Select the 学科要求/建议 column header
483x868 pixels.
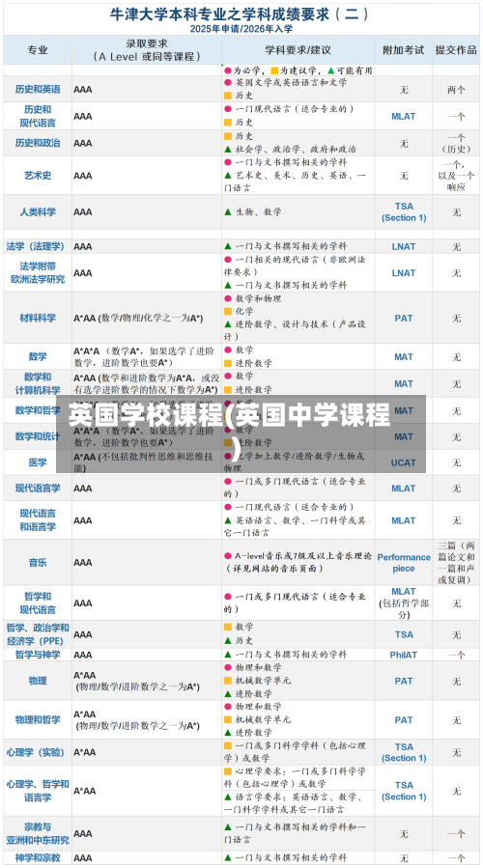298,50
